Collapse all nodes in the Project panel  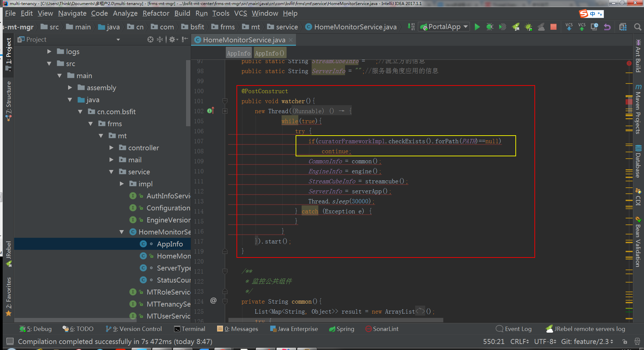point(160,39)
